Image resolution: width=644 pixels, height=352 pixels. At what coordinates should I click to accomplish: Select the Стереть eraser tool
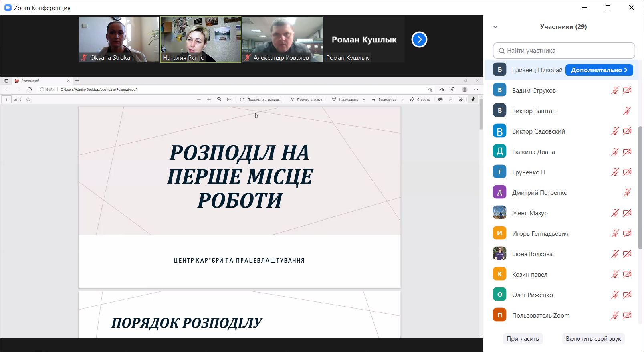click(420, 99)
